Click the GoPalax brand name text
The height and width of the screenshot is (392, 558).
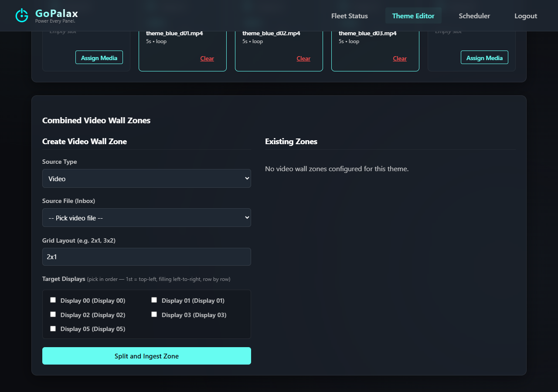click(57, 13)
